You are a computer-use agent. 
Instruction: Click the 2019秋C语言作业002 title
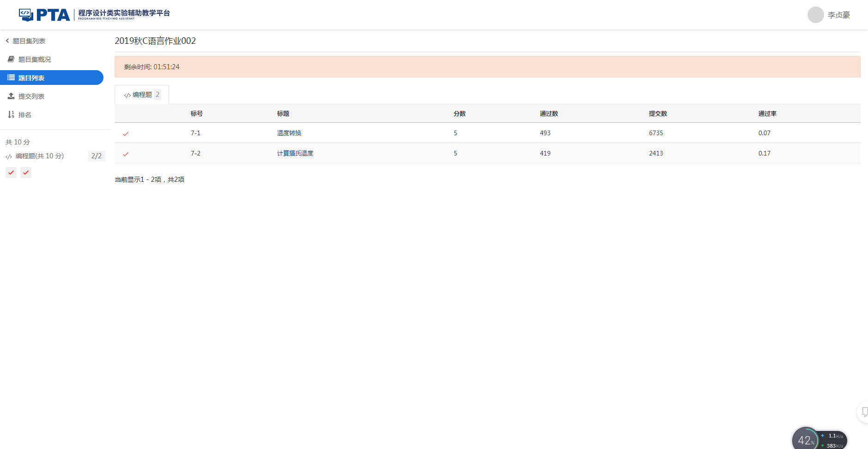pos(155,41)
